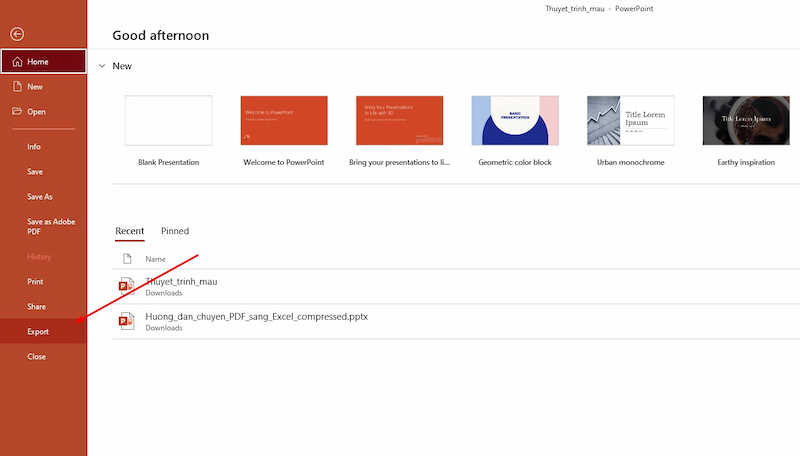Click the Urban monochrome label

pyautogui.click(x=631, y=162)
